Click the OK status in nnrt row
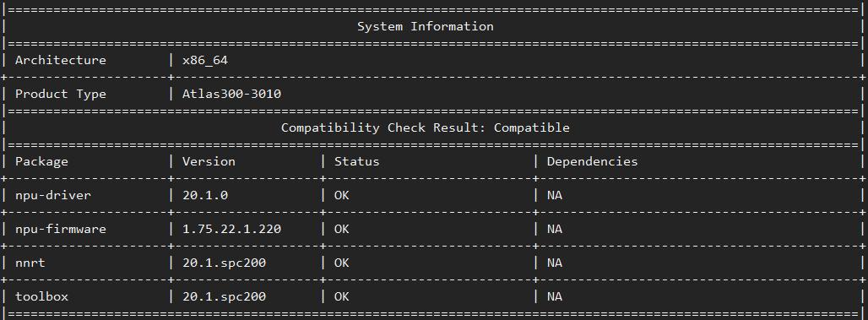Viewport: 868px width, 320px height. coord(342,263)
